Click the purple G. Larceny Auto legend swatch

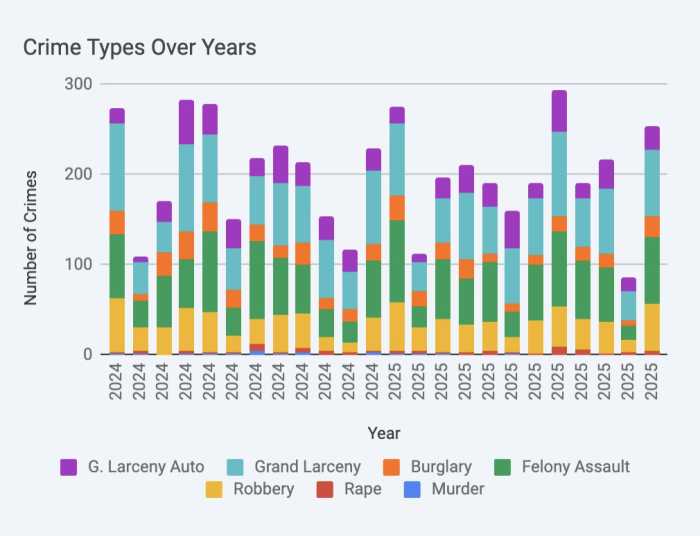69,467
